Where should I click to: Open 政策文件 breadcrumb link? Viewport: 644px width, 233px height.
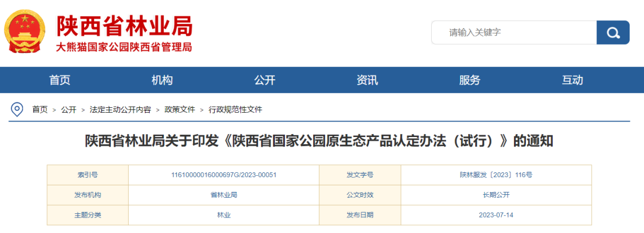point(179,110)
